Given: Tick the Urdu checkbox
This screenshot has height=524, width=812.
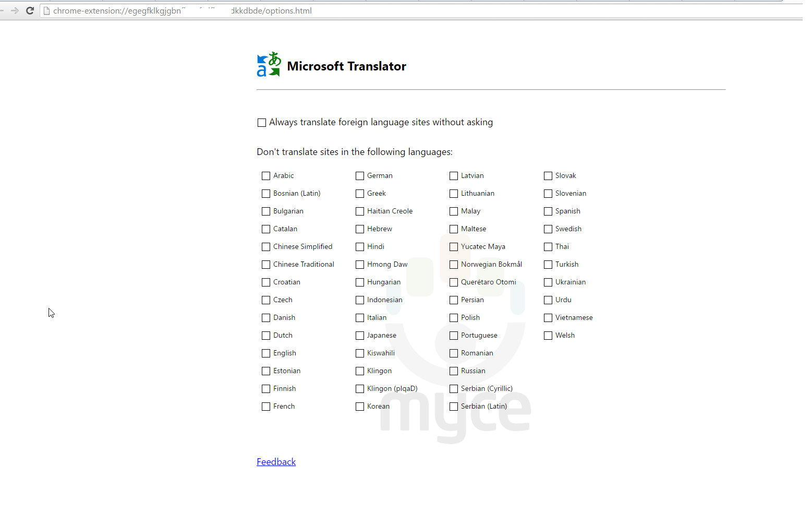Looking at the screenshot, I should coord(548,300).
